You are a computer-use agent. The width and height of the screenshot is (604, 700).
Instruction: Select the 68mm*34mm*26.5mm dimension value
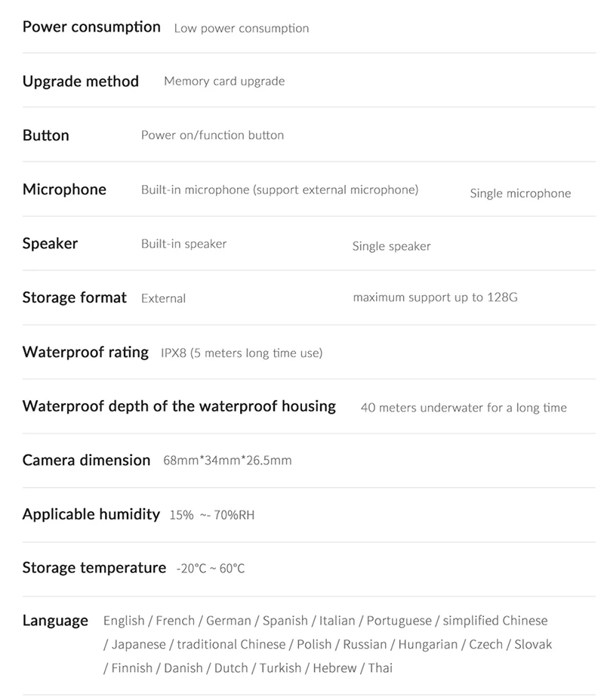coord(227,461)
